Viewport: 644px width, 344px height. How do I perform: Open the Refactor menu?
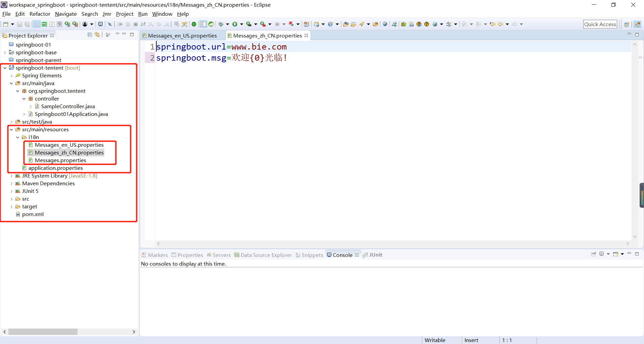[x=40, y=14]
